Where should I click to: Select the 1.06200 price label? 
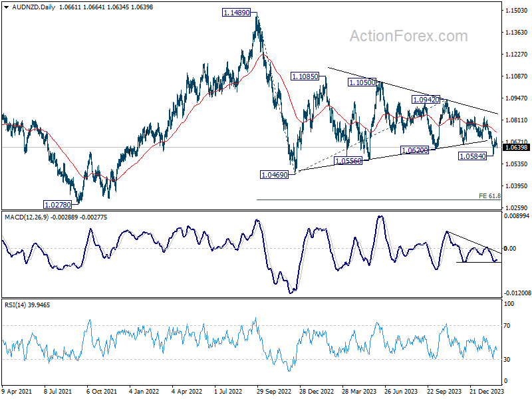414,150
